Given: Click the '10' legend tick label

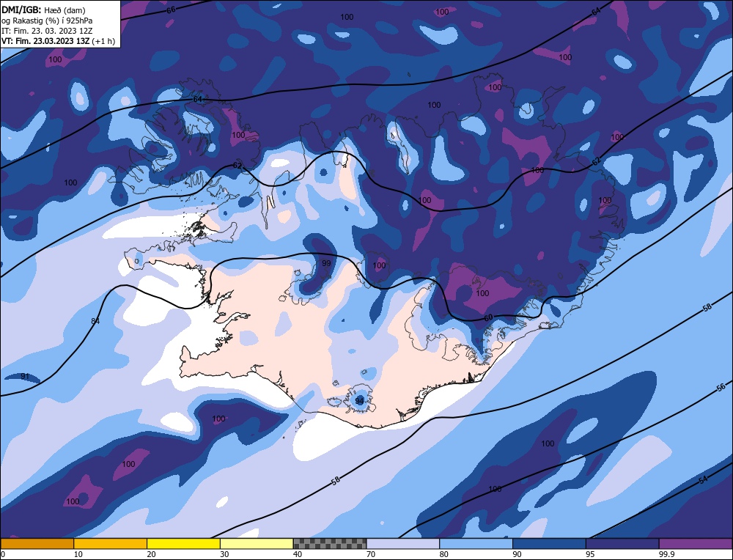Looking at the screenshot, I should (78, 554).
